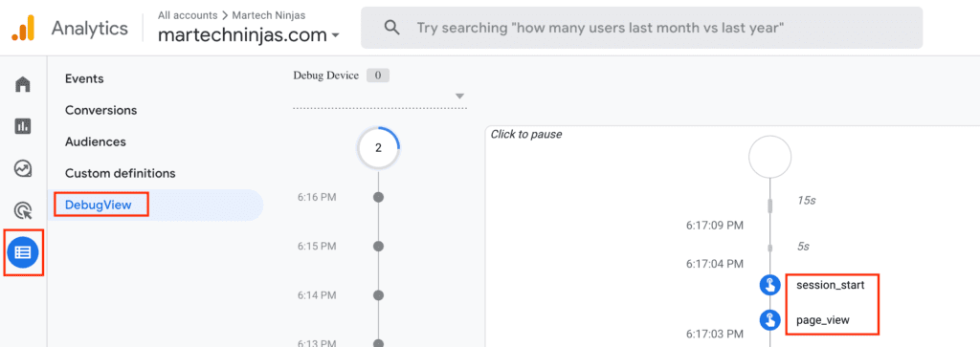
Task: Click the session_start event label
Action: (x=830, y=285)
